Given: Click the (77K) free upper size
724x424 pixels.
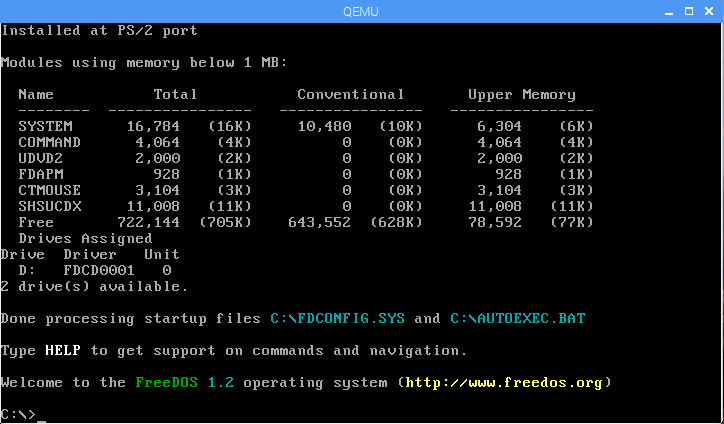Looking at the screenshot, I should click(x=572, y=223).
